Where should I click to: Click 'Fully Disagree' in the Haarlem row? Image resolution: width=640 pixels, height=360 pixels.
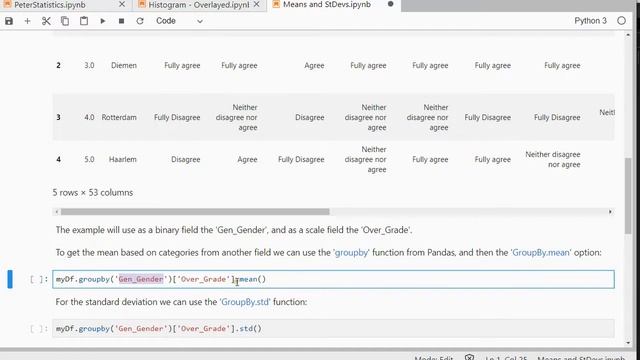[301, 160]
